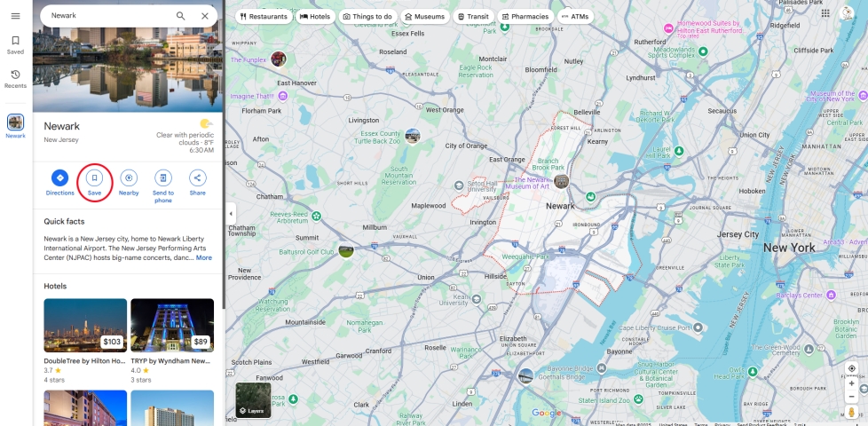Open Recents in sidebar
Screen dimensions: 868x426
pos(15,79)
